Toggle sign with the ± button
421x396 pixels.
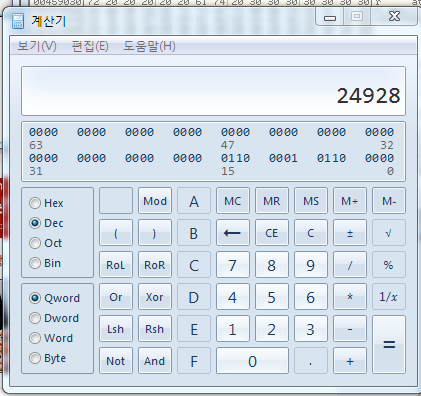pos(350,233)
